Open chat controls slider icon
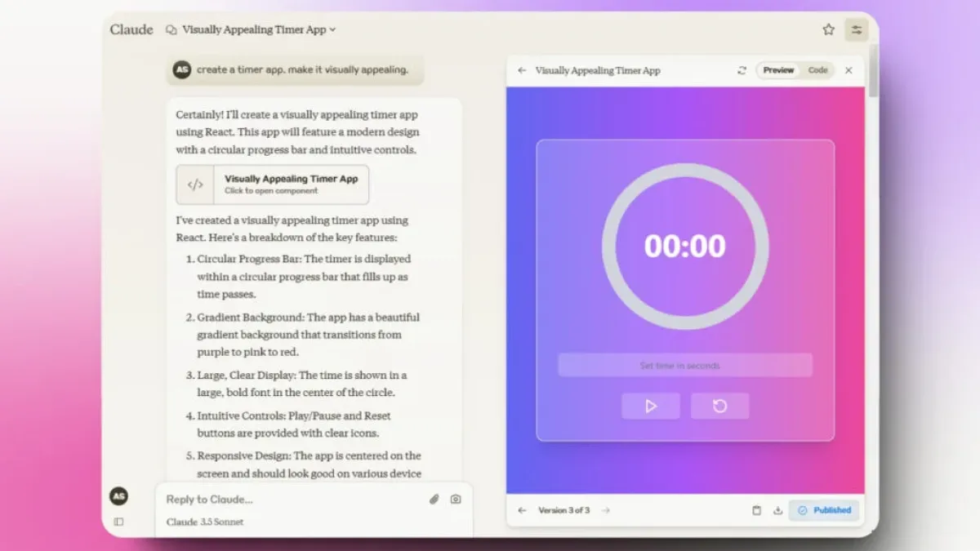980x551 pixels. click(856, 29)
